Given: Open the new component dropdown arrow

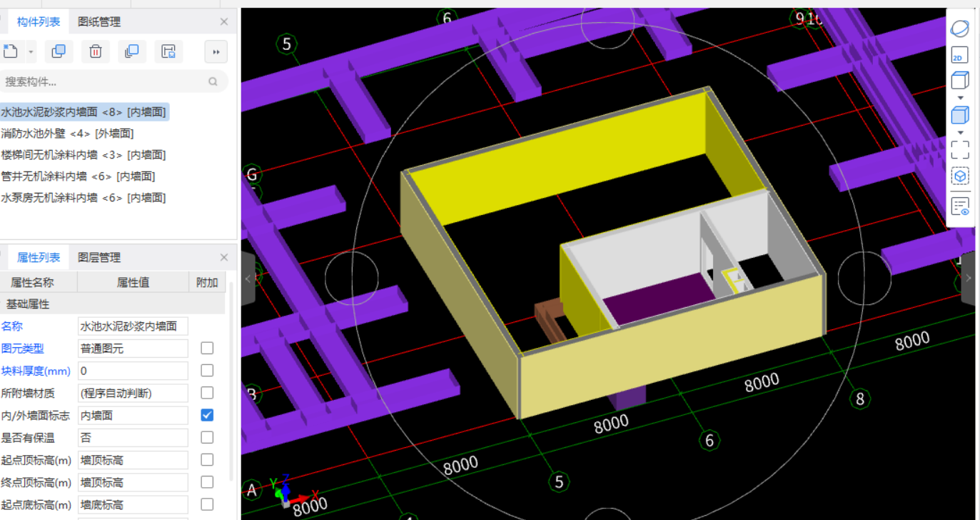Looking at the screenshot, I should pos(31,51).
